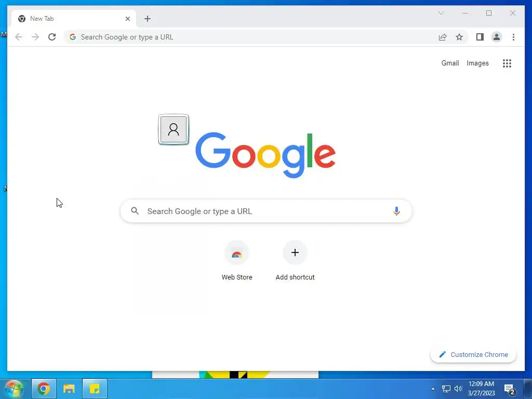
Task: Reload the page with the refresh icon
Action: point(52,37)
